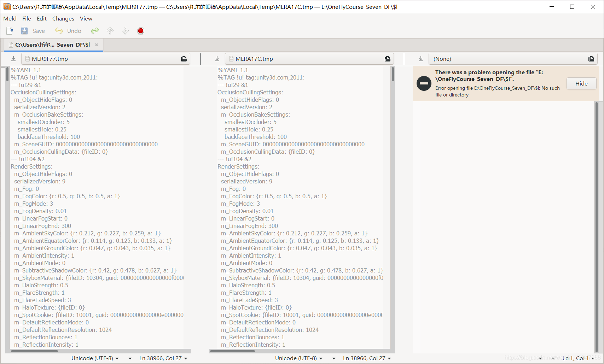Go to next change with down arrow
The image size is (604, 364).
126,31
